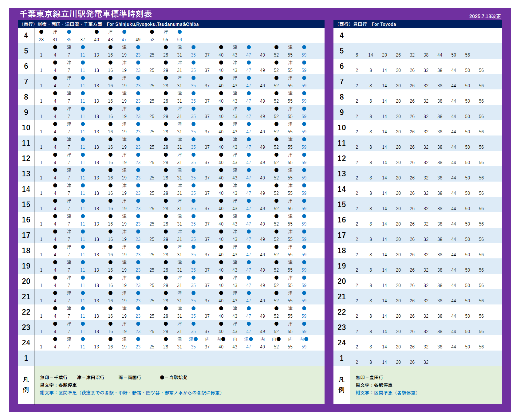Click the 両＝両国行 legend entry
The image size is (520, 420).
pyautogui.click(x=130, y=377)
